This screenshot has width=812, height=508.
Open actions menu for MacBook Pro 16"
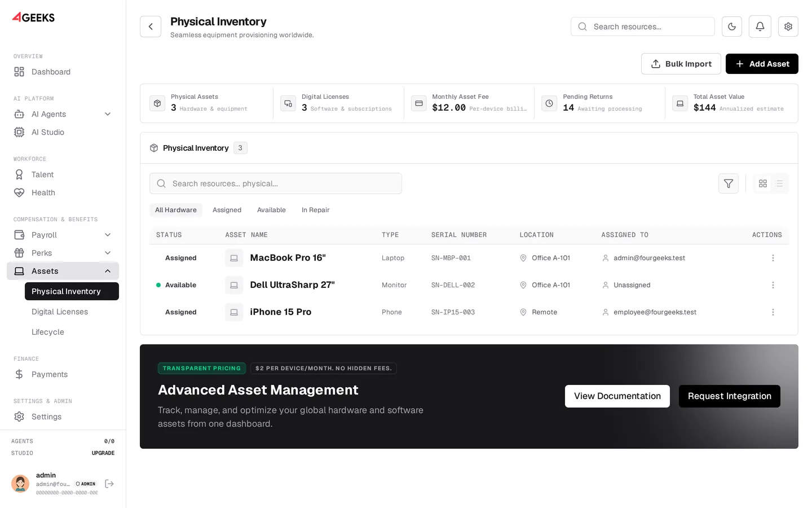tap(773, 258)
